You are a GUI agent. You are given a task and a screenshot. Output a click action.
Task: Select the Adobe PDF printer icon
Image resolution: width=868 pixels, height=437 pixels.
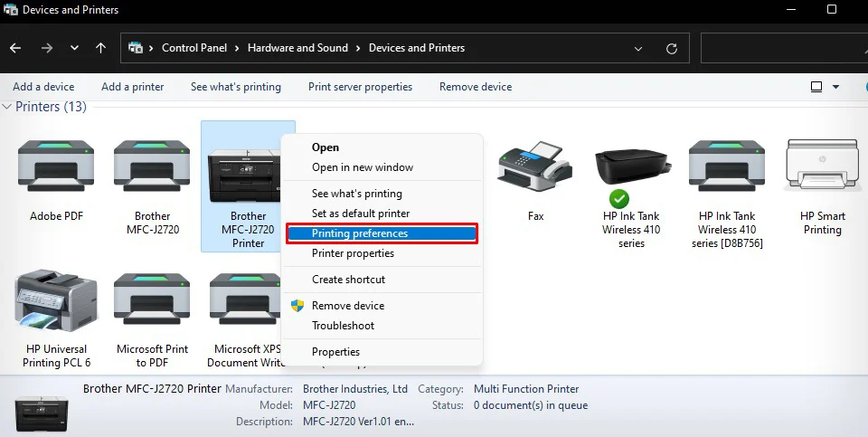coord(56,172)
